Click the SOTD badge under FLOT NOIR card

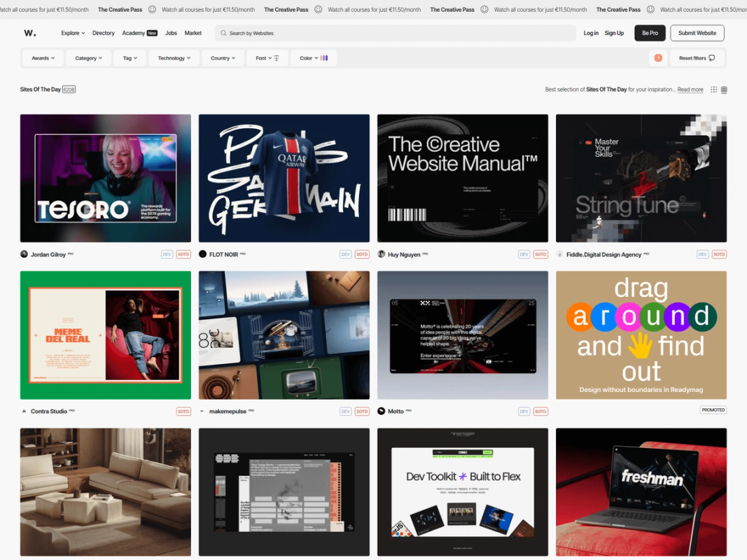(362, 254)
